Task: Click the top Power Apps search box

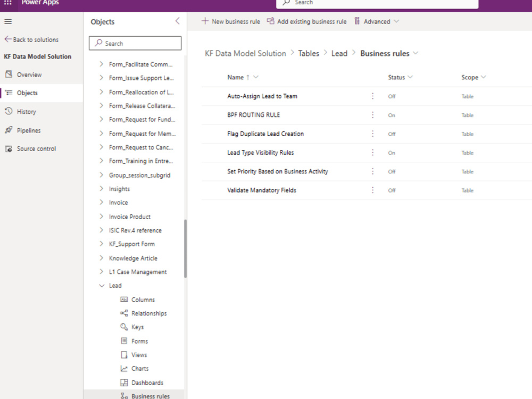Action: coord(377,3)
